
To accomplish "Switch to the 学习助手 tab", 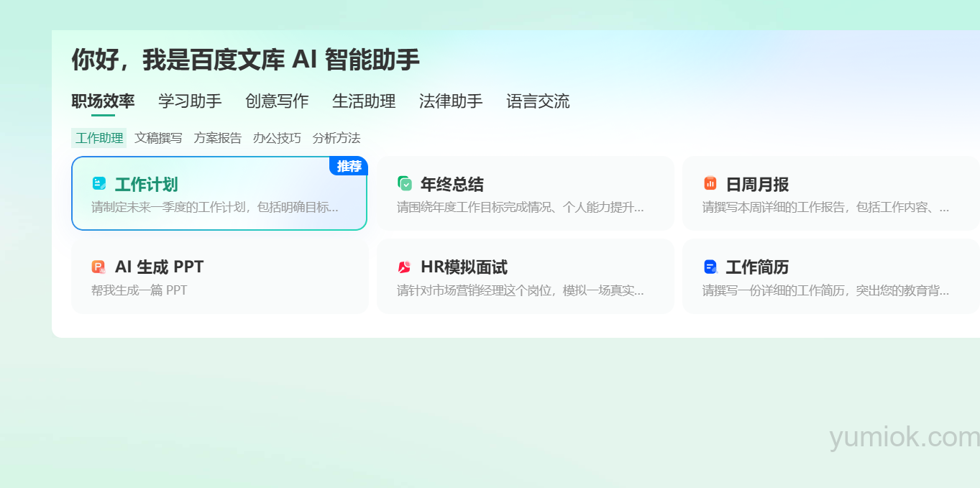I will pyautogui.click(x=190, y=101).
